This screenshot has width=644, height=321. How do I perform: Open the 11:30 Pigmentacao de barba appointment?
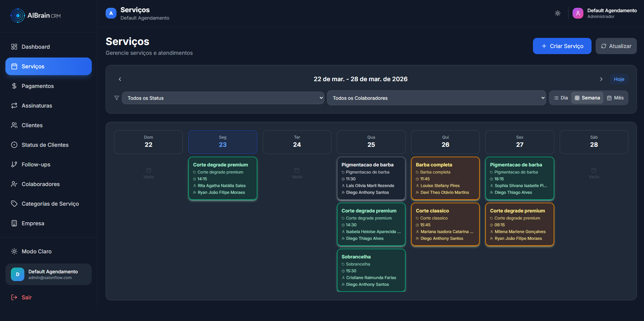tap(371, 178)
